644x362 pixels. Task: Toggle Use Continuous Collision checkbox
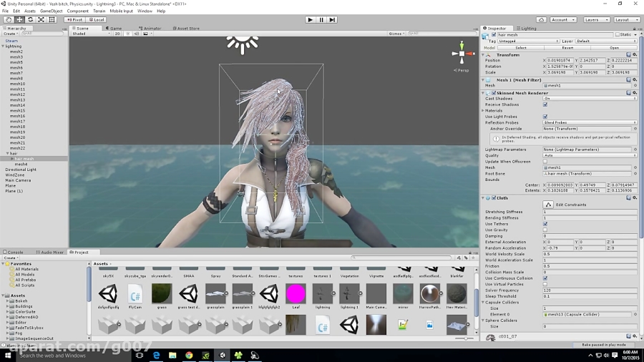(545, 278)
